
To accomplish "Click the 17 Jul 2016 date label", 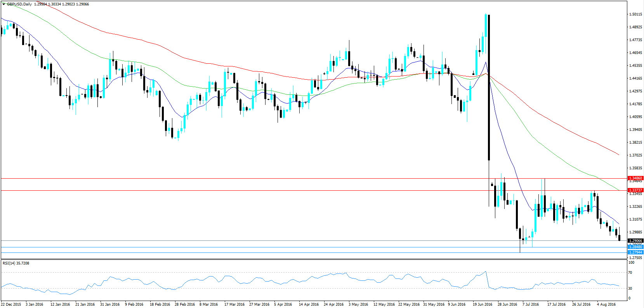I will click(557, 305).
